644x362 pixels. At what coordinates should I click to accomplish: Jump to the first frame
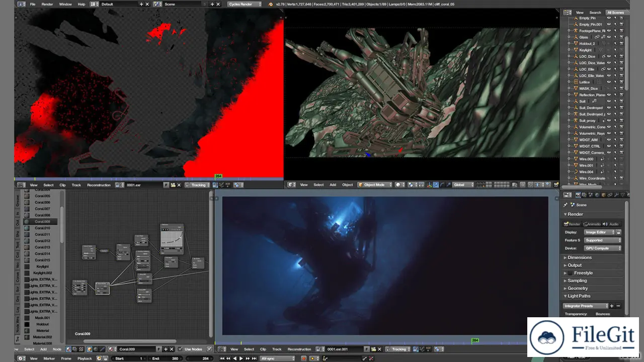(x=222, y=358)
